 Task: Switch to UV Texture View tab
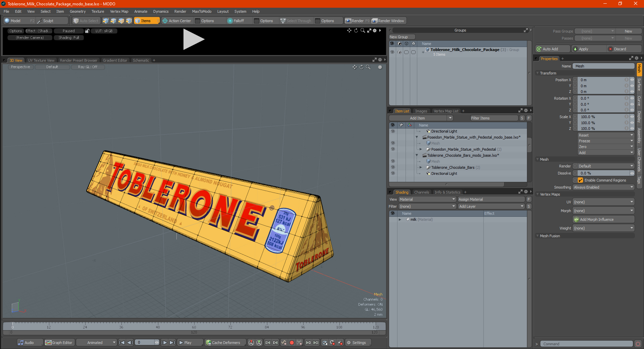41,60
